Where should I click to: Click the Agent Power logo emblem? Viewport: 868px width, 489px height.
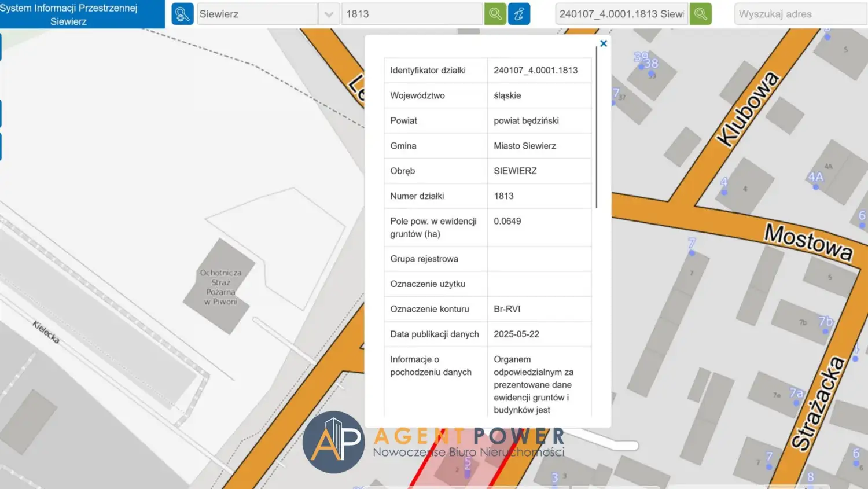[x=334, y=442]
